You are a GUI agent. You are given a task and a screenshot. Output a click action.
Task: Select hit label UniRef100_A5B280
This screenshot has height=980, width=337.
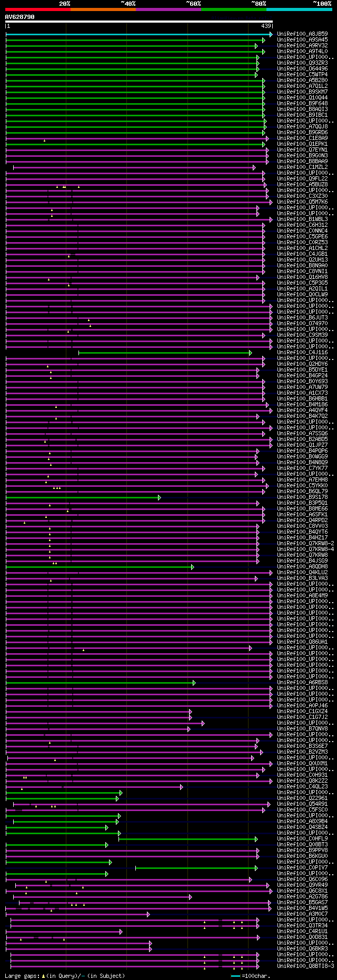pos(302,81)
